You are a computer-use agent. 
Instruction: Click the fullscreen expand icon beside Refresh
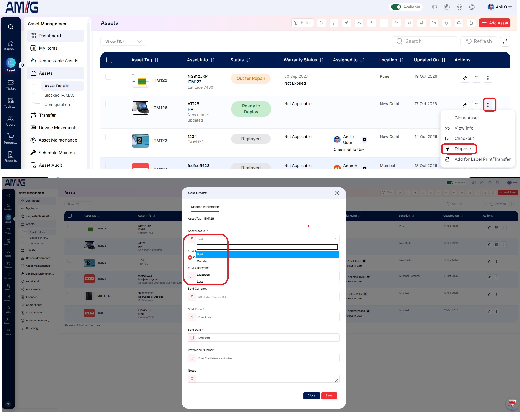505,41
